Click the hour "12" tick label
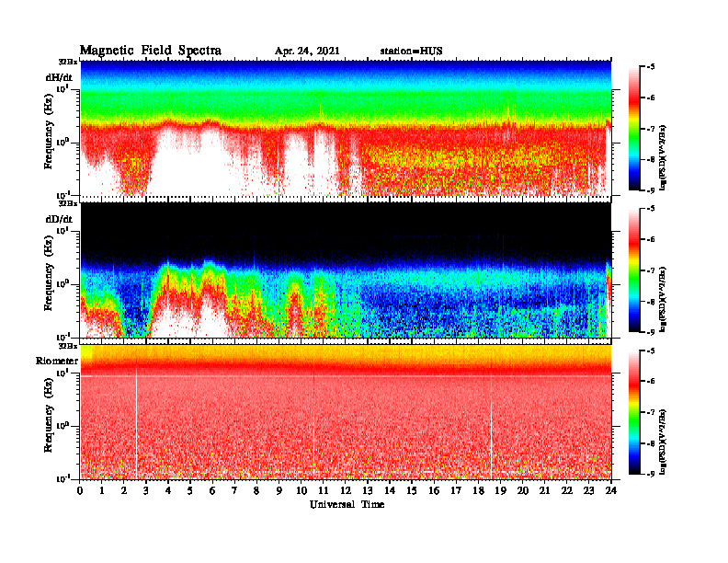 [346, 490]
